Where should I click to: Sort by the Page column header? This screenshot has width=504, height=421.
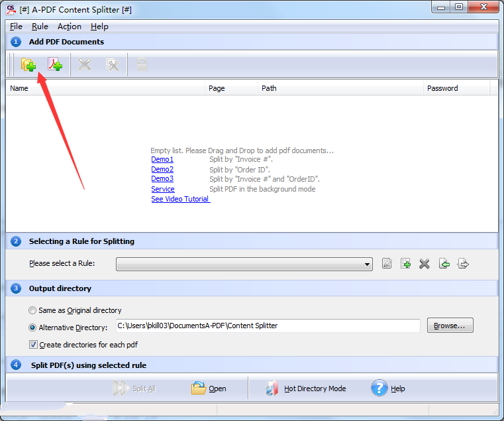(x=231, y=88)
